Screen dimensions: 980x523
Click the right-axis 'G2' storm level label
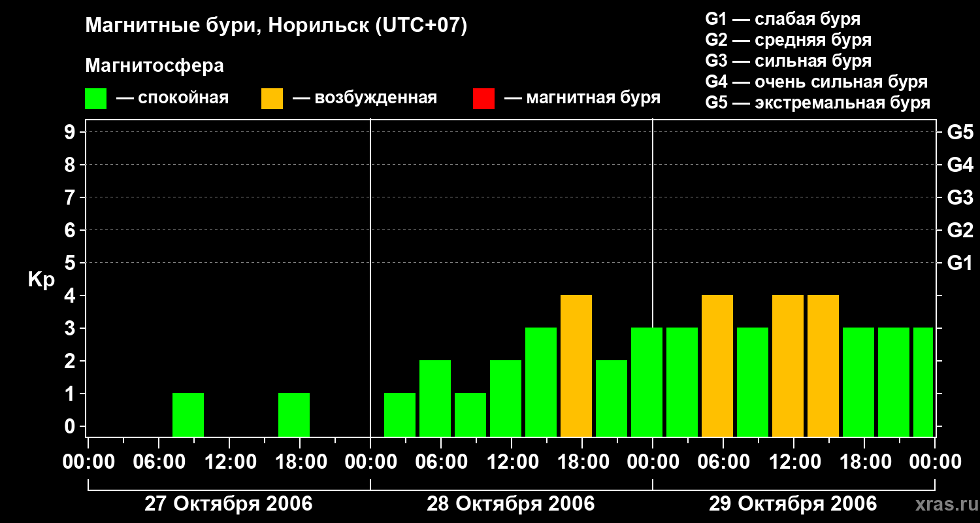pos(960,230)
